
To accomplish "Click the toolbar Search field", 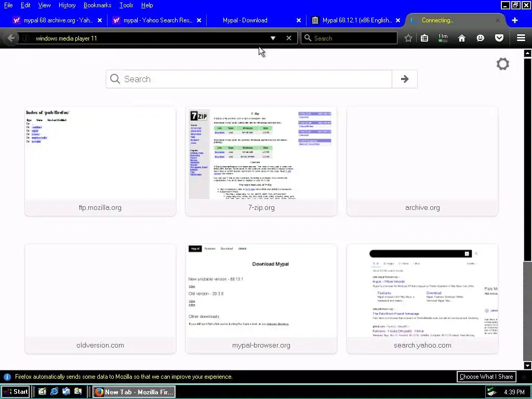I will 349,38.
